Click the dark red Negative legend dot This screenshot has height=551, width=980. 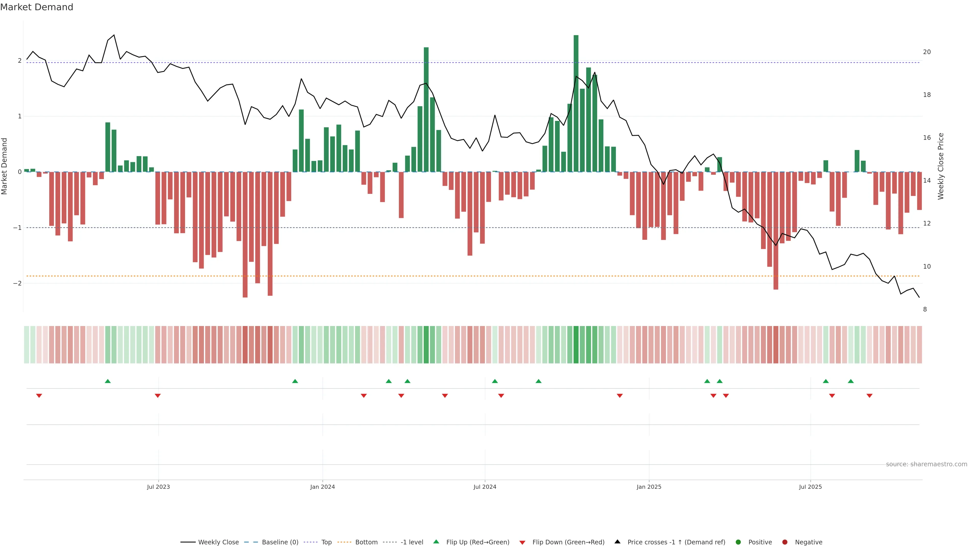click(x=785, y=542)
